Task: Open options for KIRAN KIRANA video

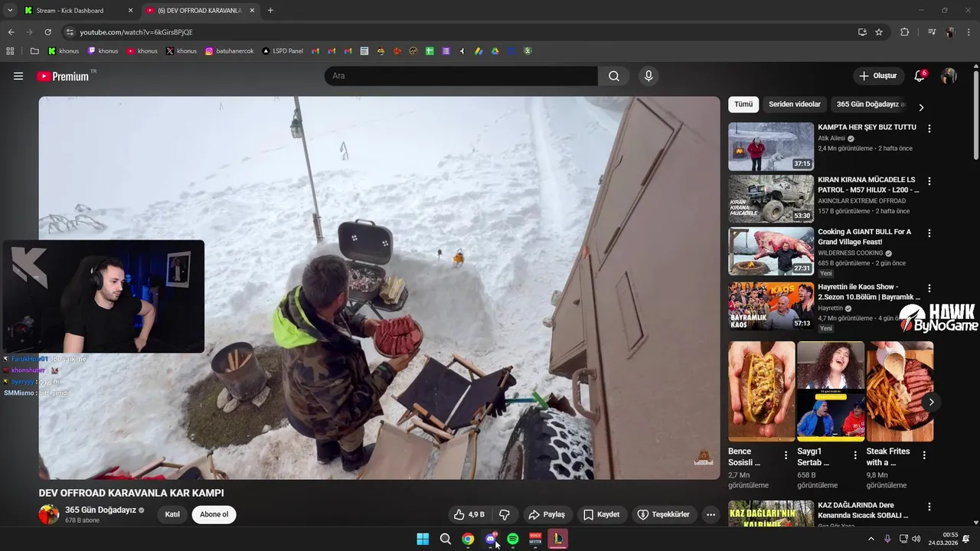Action: point(929,181)
